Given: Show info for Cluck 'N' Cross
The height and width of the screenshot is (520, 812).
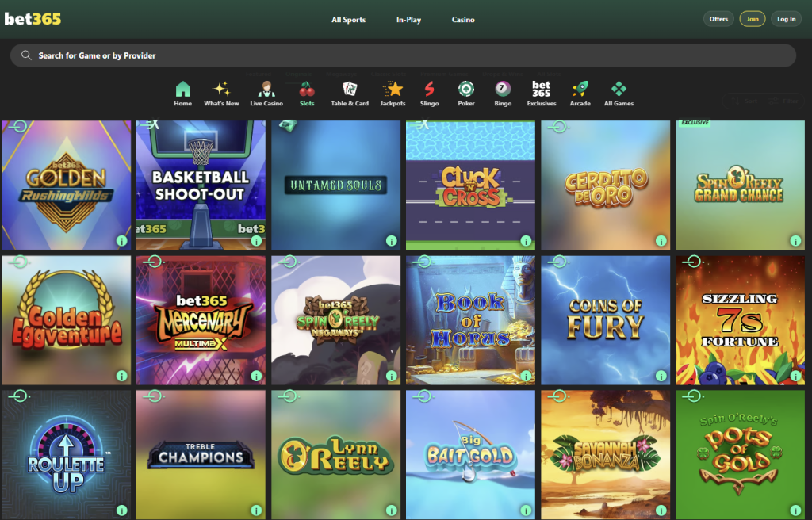Looking at the screenshot, I should click(527, 241).
